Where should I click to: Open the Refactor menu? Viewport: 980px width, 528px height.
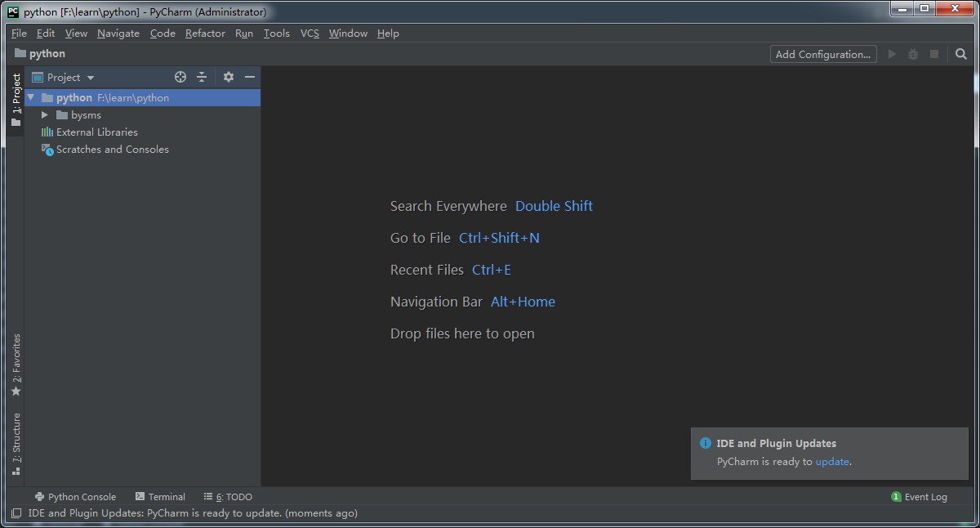pyautogui.click(x=205, y=34)
